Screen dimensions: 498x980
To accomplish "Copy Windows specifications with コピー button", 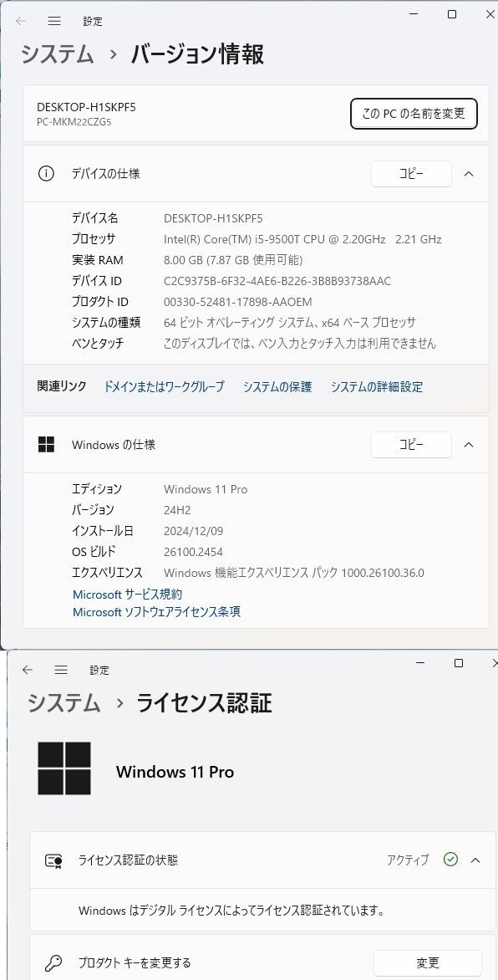I will [x=411, y=444].
